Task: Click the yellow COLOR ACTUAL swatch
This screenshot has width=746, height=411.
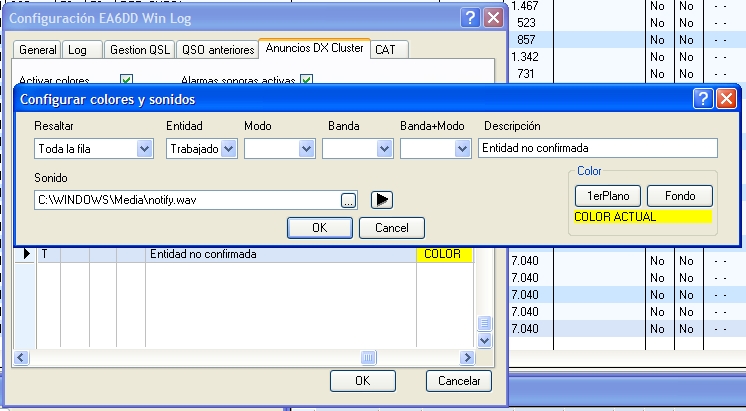Action: (641, 216)
